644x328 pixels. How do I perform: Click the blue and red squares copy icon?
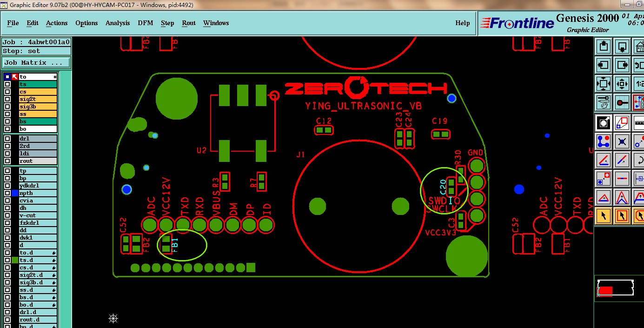(604, 178)
